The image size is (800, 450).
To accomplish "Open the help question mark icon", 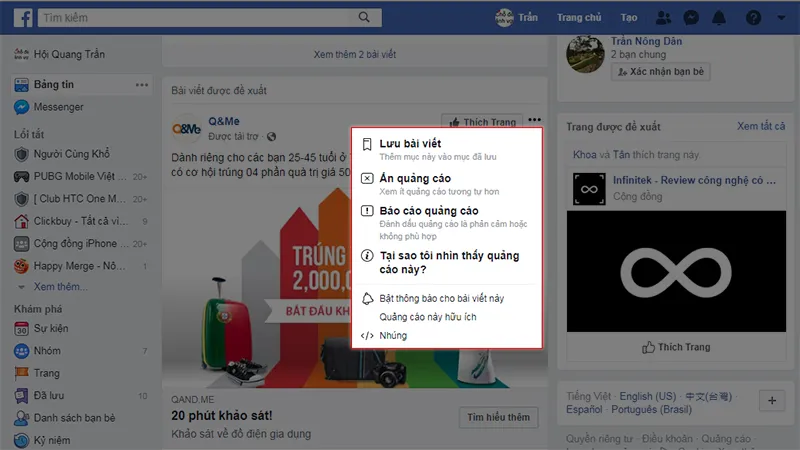I will click(753, 18).
